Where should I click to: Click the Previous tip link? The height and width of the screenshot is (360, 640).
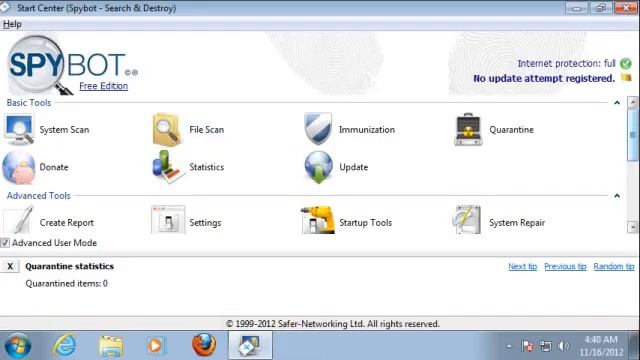[x=565, y=267]
